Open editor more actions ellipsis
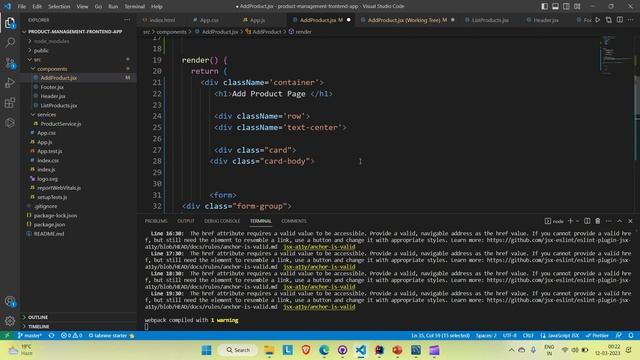This screenshot has height=360, width=640. point(631,20)
